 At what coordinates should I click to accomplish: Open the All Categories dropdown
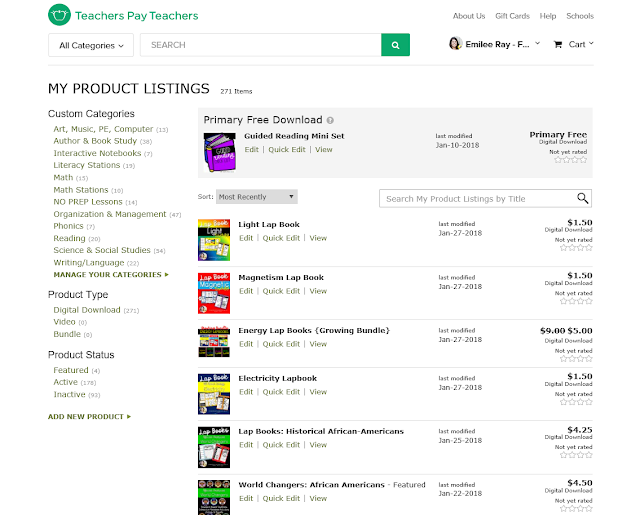point(91,45)
